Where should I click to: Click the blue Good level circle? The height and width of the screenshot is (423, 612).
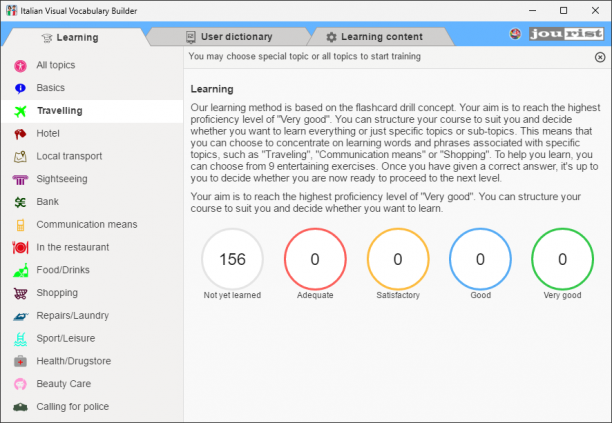tap(480, 259)
